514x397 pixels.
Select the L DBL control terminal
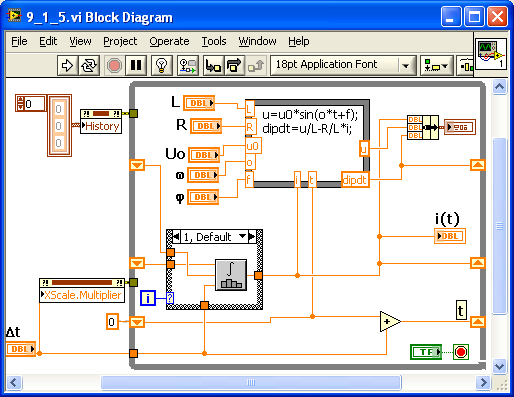click(x=199, y=103)
